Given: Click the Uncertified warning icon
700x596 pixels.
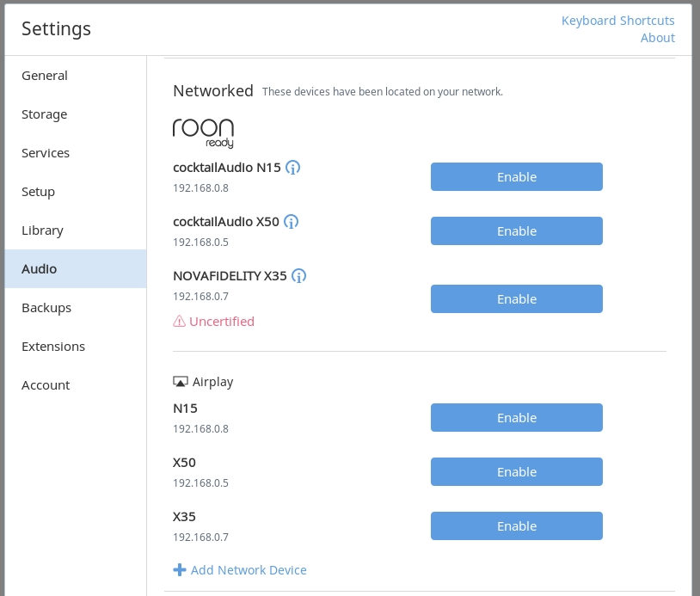Looking at the screenshot, I should 179,321.
